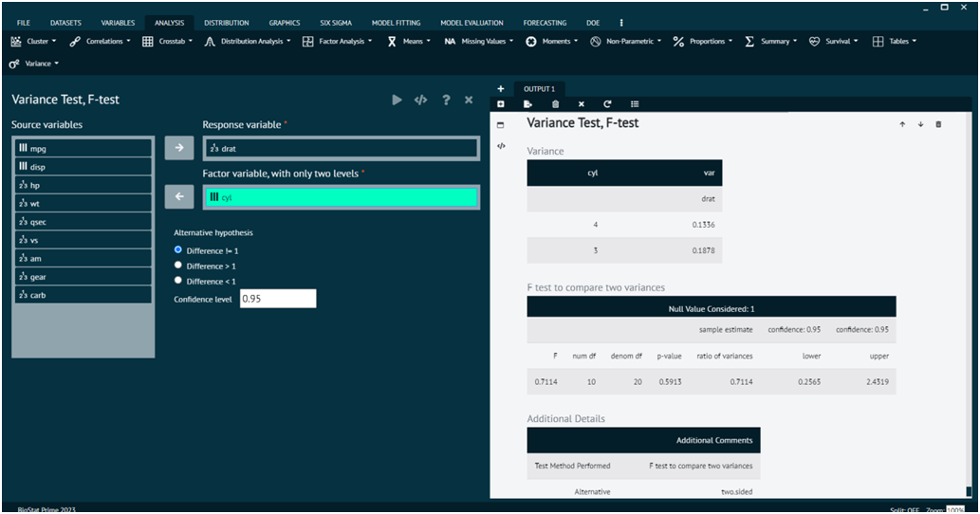The image size is (980, 514).
Task: Switch to the GRAPHICS tab
Action: click(285, 23)
